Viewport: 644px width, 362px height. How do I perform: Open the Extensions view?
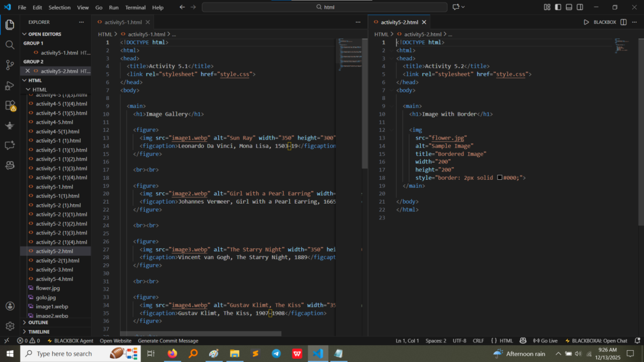pos(10,105)
